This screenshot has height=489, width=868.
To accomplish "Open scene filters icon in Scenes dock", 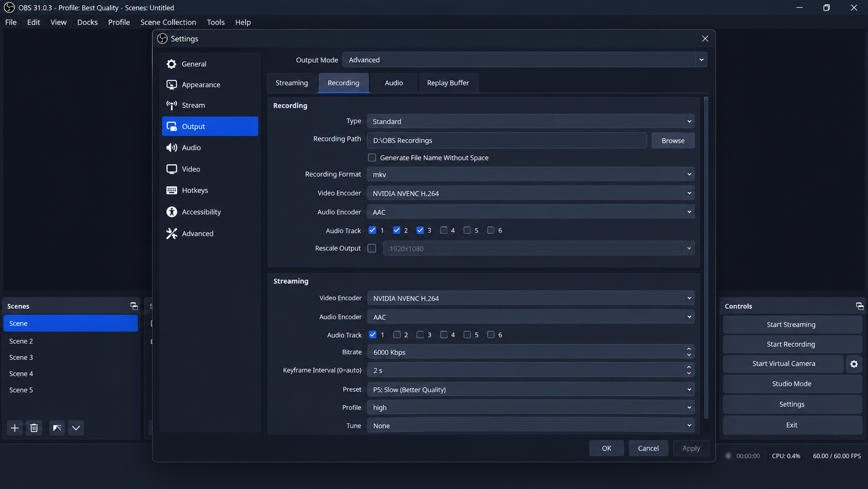I will click(57, 428).
